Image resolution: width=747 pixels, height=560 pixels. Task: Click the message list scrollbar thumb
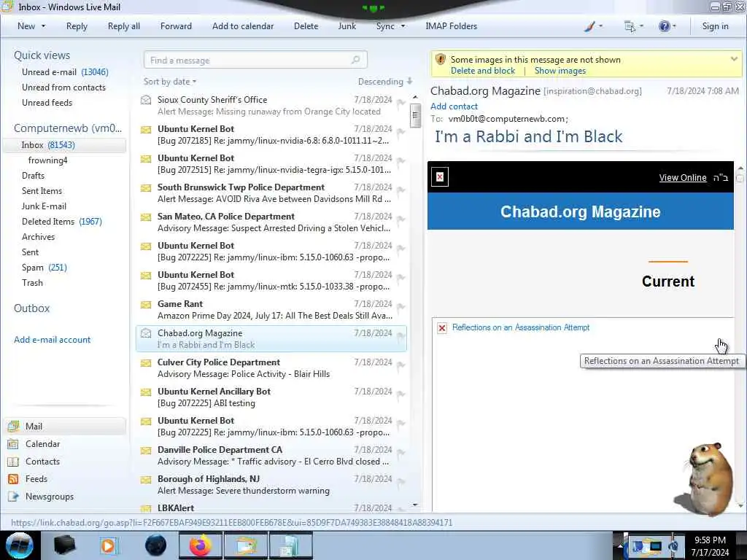pyautogui.click(x=415, y=115)
